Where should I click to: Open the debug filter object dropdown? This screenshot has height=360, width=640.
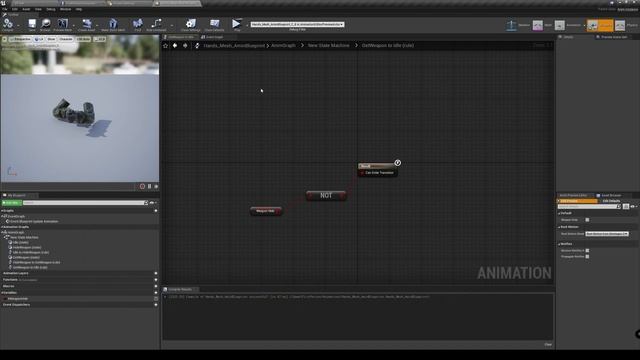click(297, 24)
